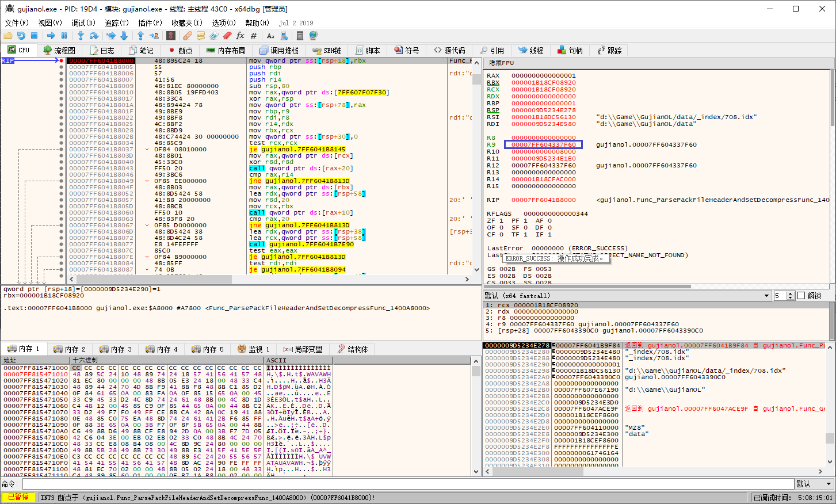The height and width of the screenshot is (504, 836).
Task: Click the Step Over icon
Action: tap(94, 36)
